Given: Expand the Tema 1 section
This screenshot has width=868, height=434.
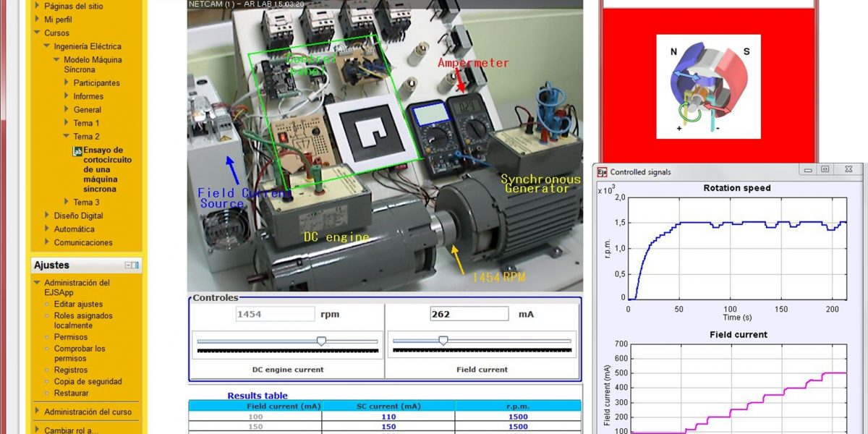Looking at the screenshot, I should (x=67, y=123).
